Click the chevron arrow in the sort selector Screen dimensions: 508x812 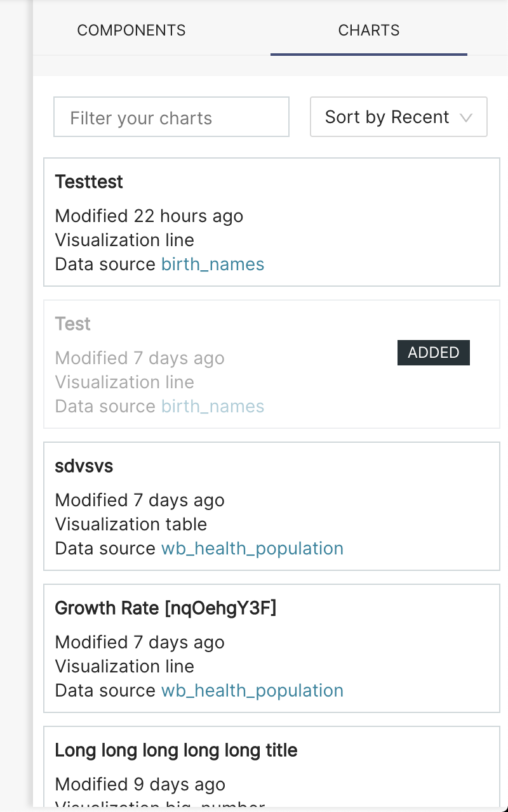(x=466, y=118)
